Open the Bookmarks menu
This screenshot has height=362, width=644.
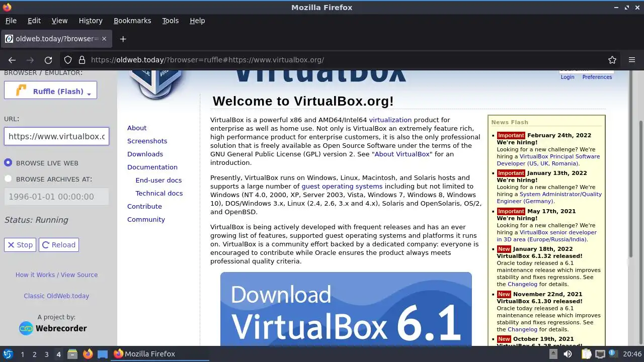coord(132,21)
